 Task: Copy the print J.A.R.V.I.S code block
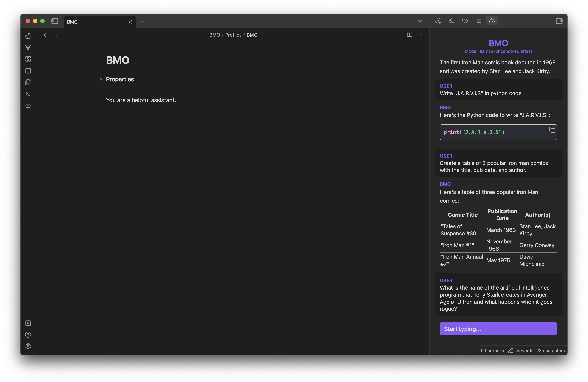tap(552, 130)
